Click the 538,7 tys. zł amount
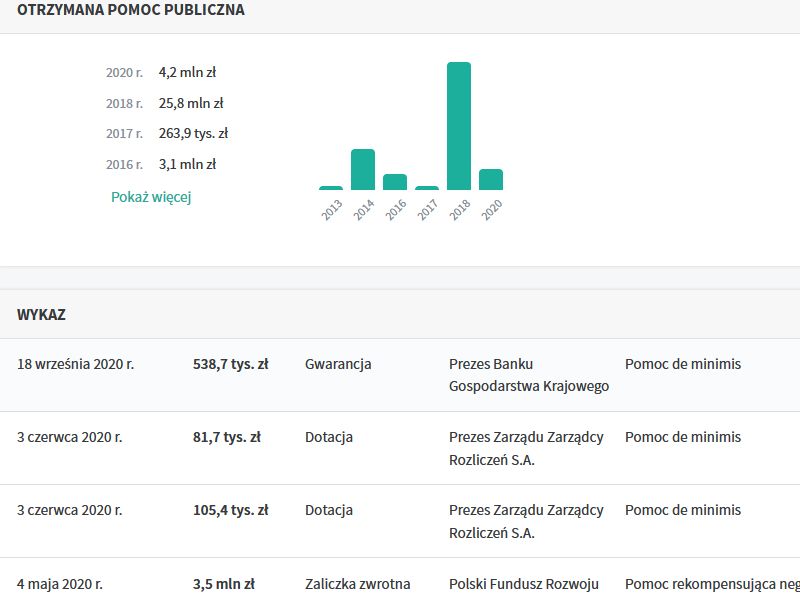The width and height of the screenshot is (800, 600). pos(230,364)
